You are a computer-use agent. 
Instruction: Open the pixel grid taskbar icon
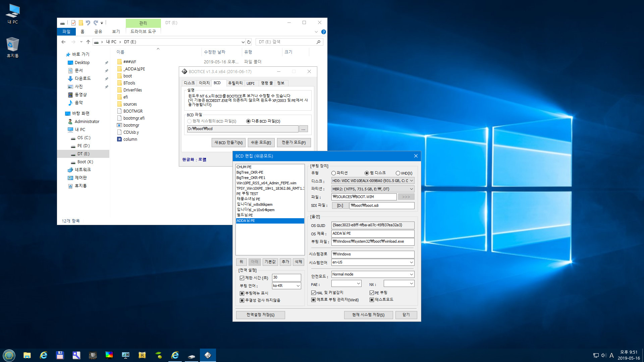[x=76, y=355]
